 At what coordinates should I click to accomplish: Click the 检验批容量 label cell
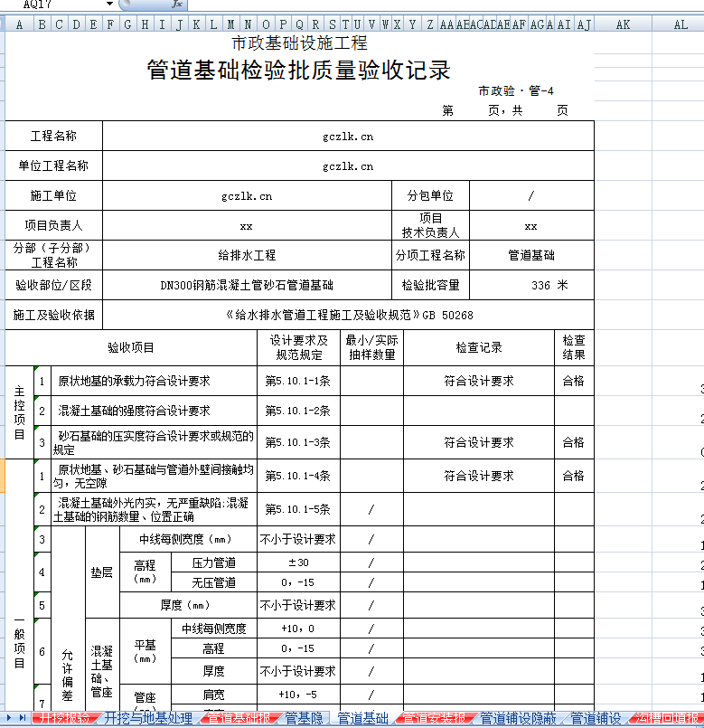click(430, 285)
